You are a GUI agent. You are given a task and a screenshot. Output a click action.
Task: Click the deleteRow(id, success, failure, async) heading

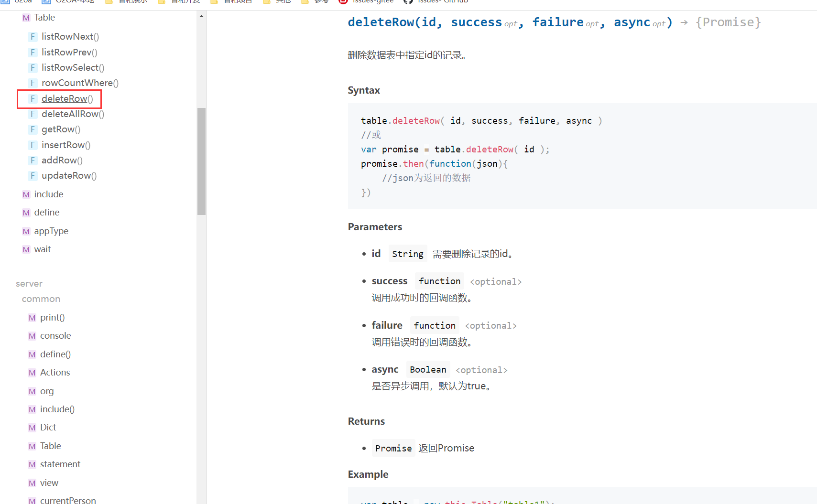point(510,22)
